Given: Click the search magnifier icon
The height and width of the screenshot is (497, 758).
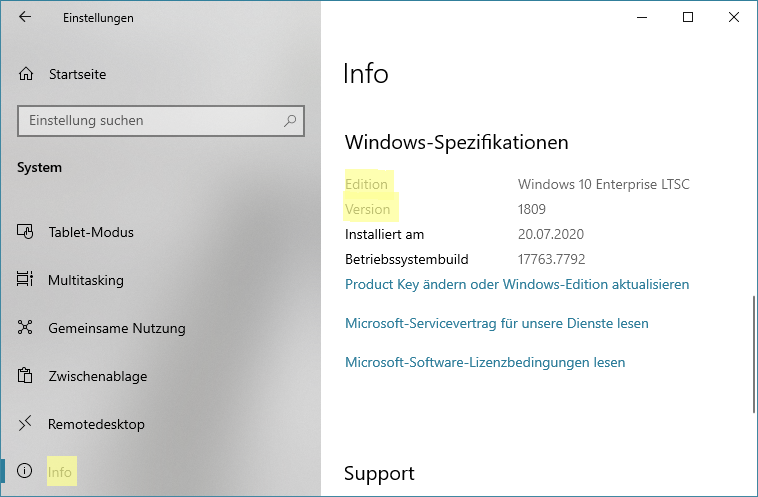Looking at the screenshot, I should (x=290, y=120).
